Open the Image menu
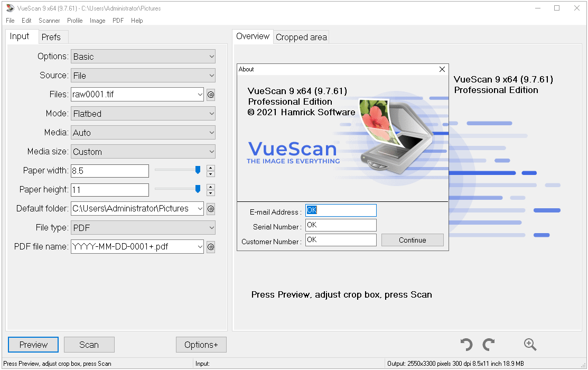The image size is (588, 370). 98,21
